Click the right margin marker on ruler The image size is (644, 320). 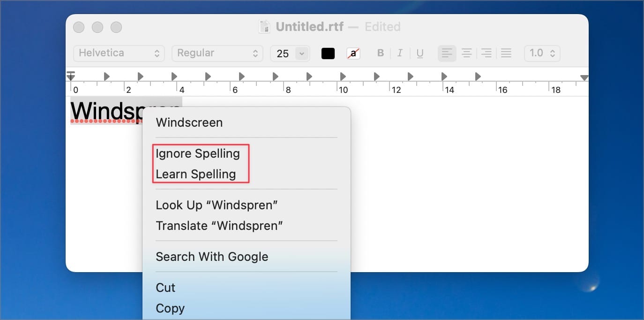click(x=584, y=78)
